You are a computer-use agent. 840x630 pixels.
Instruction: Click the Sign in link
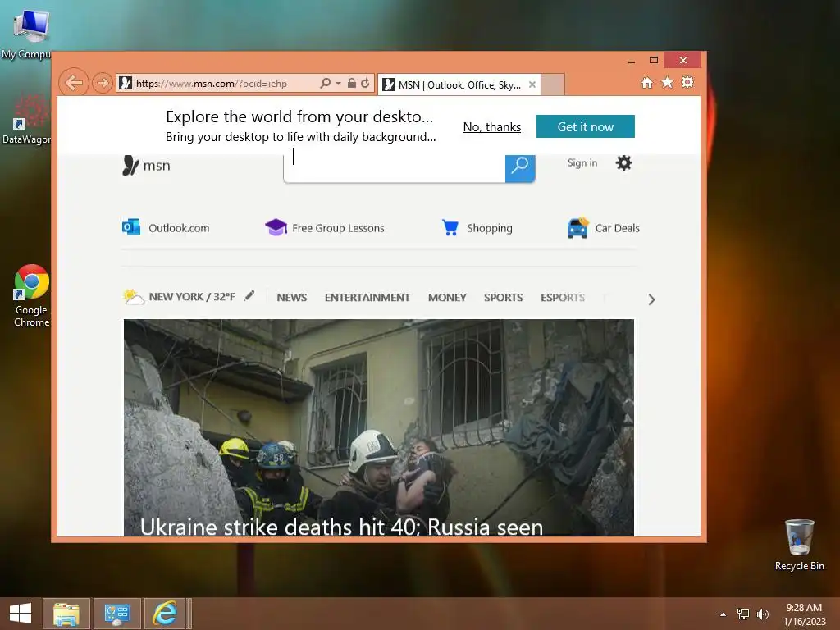click(582, 163)
